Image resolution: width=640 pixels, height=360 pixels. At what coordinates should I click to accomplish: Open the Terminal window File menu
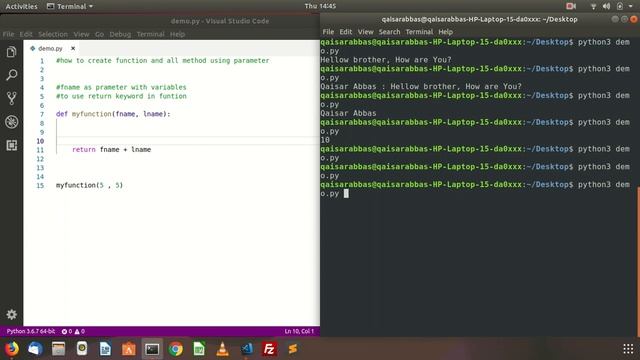pyautogui.click(x=328, y=32)
